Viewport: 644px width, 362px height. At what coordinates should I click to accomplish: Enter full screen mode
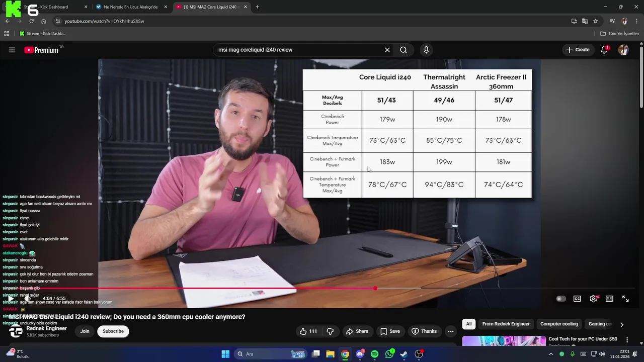tap(625, 299)
